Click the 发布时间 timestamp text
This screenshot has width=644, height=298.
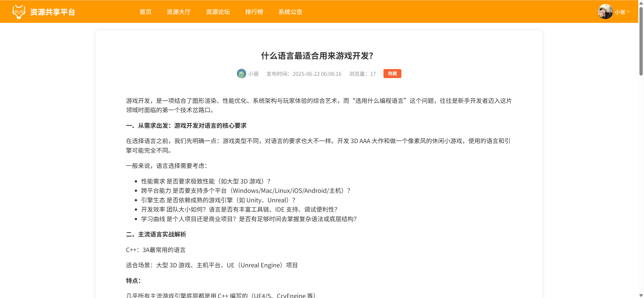click(x=304, y=74)
